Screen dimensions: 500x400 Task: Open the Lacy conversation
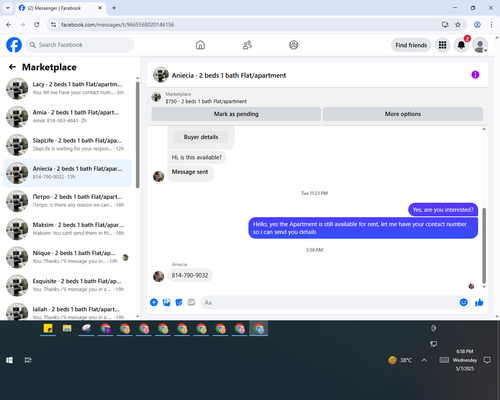[x=67, y=88]
